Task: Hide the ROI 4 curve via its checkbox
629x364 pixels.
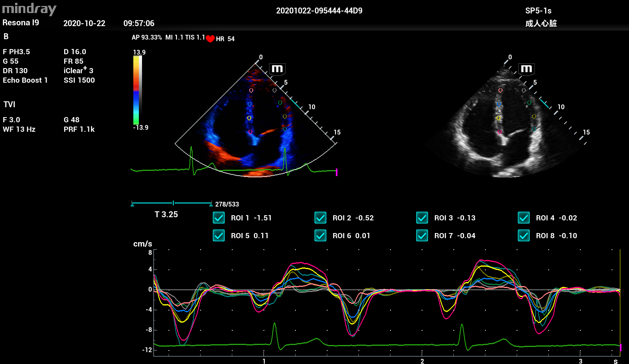Action: coord(524,218)
